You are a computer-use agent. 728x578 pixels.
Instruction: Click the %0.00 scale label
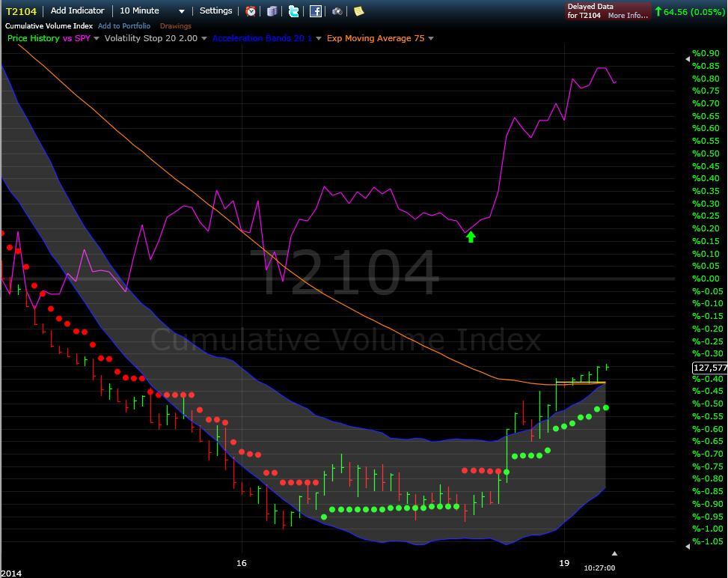[706, 279]
